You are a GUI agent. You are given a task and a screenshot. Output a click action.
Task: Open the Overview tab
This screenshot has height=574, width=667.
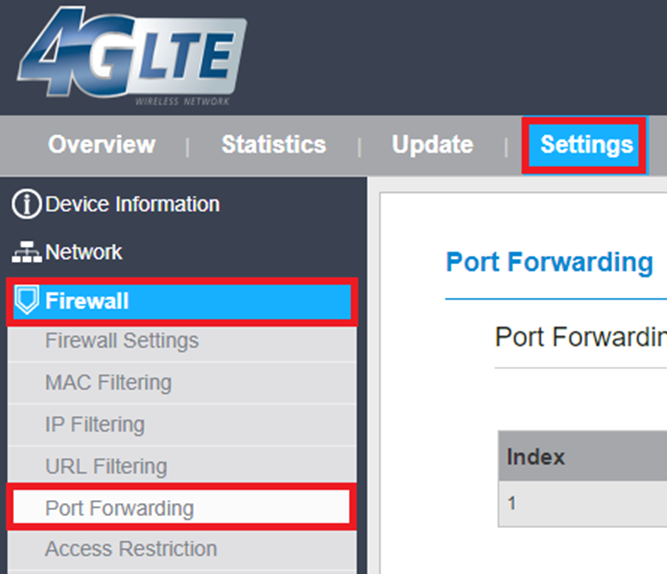101,145
